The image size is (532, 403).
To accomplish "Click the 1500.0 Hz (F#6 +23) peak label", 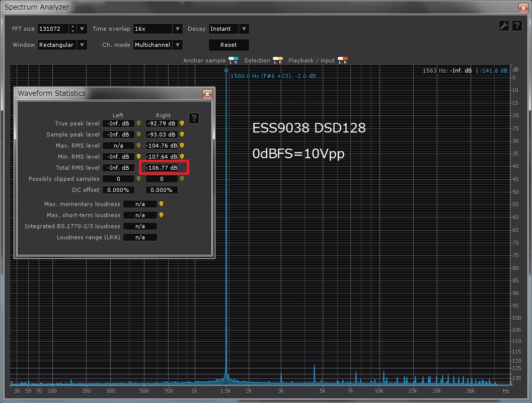I will tap(273, 76).
